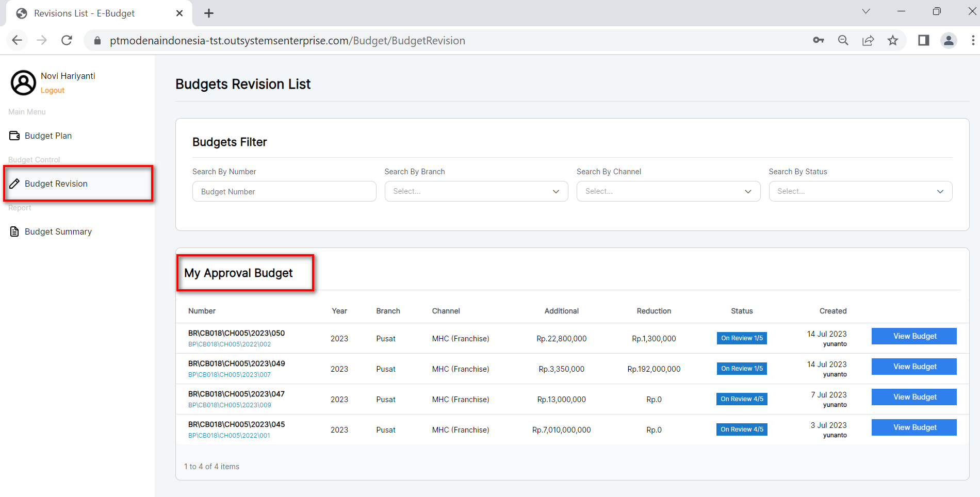Click the Logout link
The width and height of the screenshot is (980, 497).
point(53,90)
